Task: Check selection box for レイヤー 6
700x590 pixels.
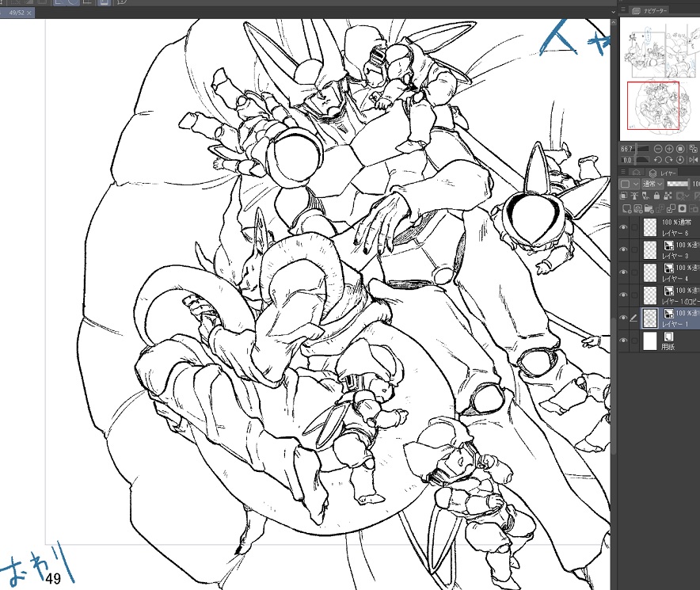Action: pos(634,227)
